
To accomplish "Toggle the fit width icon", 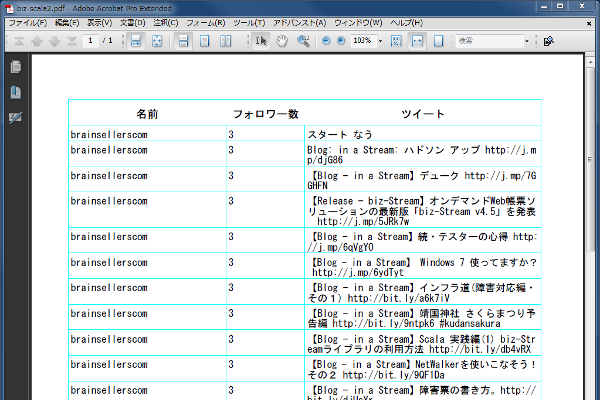I will click(x=417, y=41).
